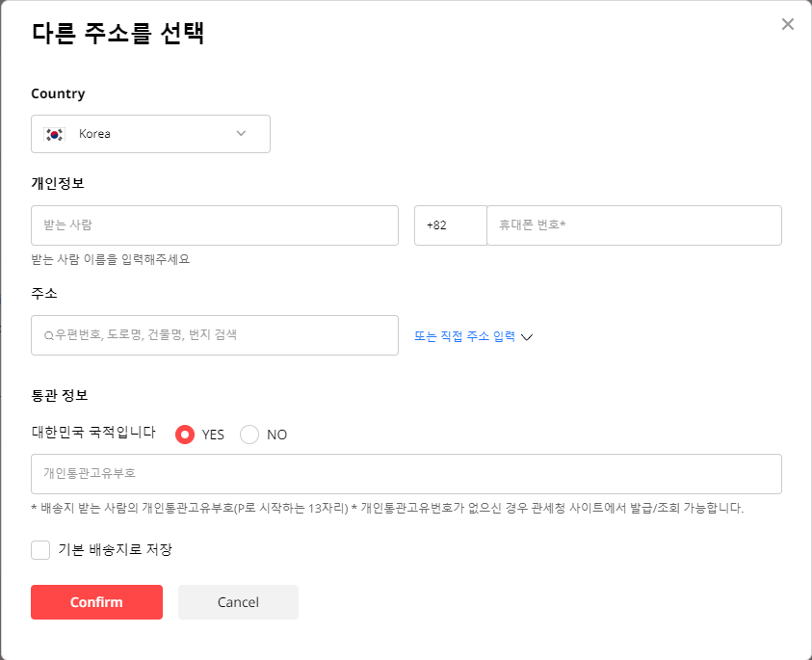Viewport: 812px width, 660px height.
Task: Focus the 휴대폰 번호 phone number field
Action: [634, 225]
